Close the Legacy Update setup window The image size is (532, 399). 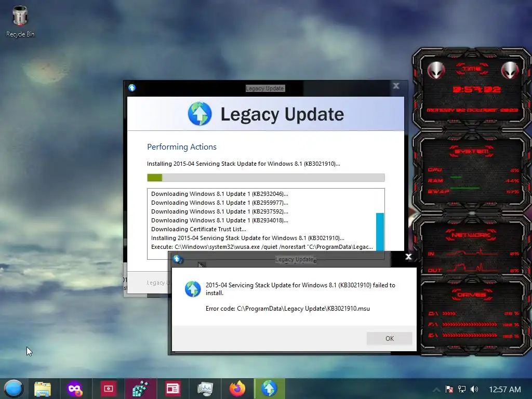point(396,86)
